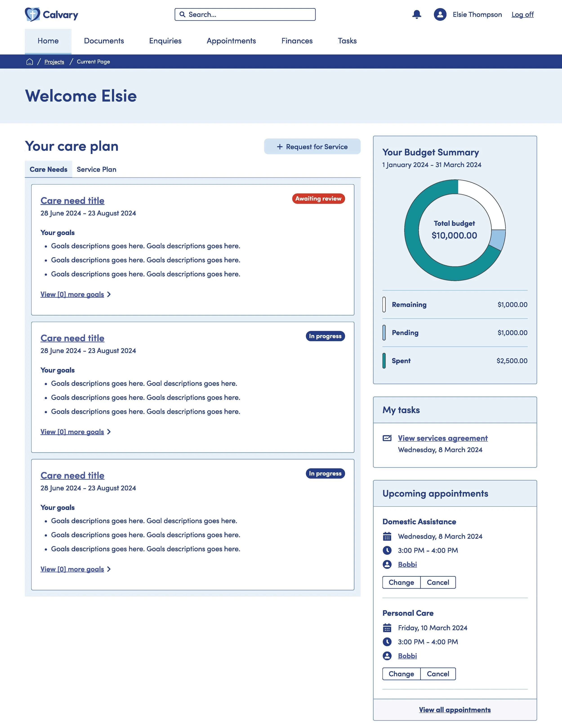The width and height of the screenshot is (562, 728).
Task: Expand View more goals in the second care need card
Action: tap(72, 432)
